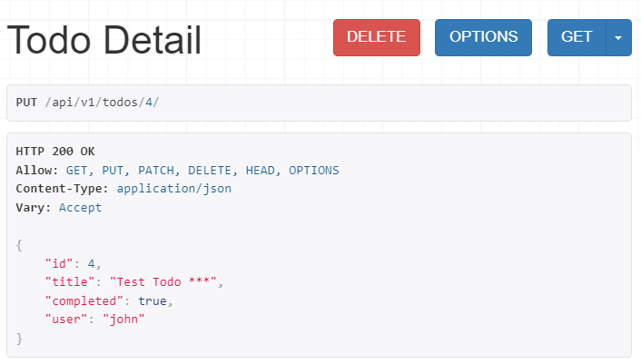Click the Vary header label
Image resolution: width=641 pixels, height=364 pixels.
pos(34,208)
